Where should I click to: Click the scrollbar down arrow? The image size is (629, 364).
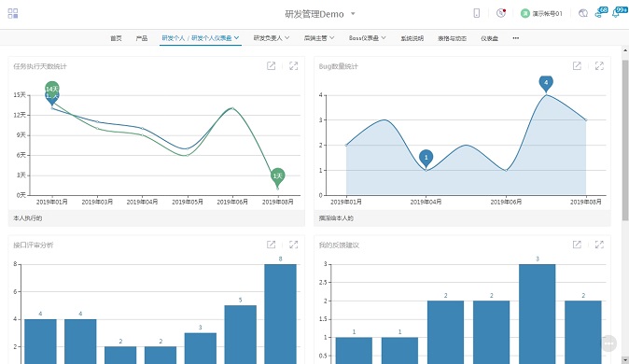pyautogui.click(x=625, y=359)
